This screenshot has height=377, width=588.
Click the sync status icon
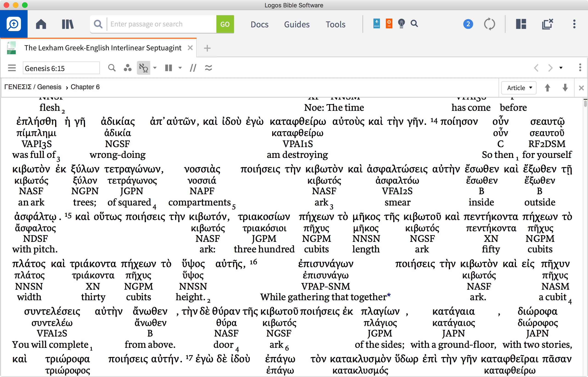[489, 24]
